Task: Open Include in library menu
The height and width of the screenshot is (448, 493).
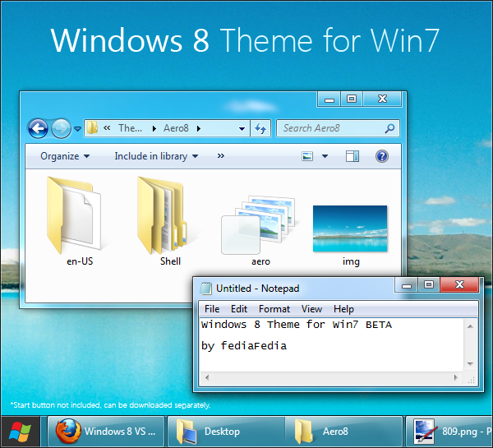Action: point(156,156)
